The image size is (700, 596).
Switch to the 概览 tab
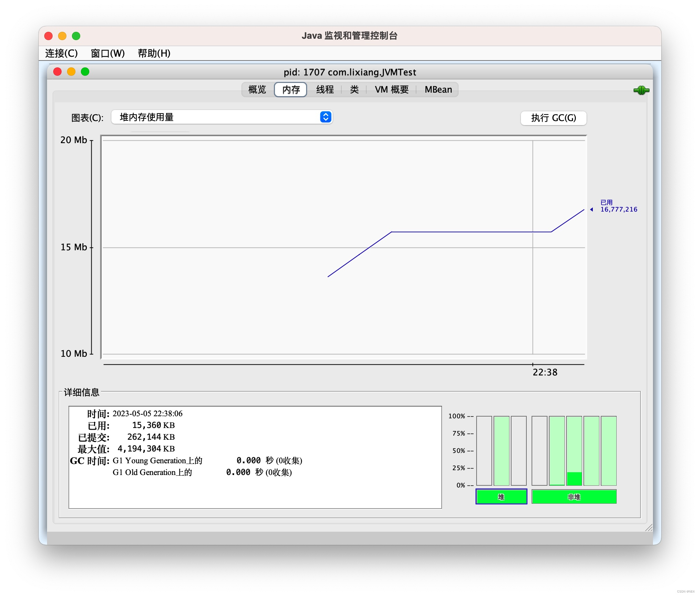click(x=257, y=90)
